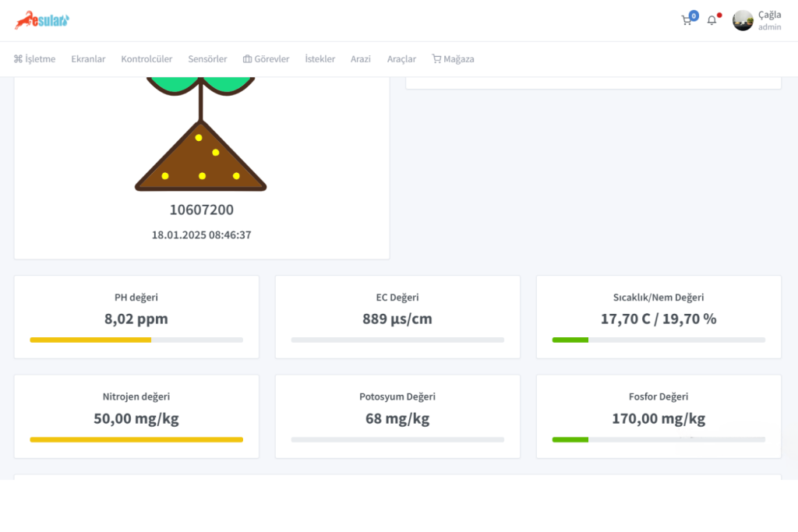Open the İşletme menu
Viewport: 798px width, 532px height.
[34, 58]
